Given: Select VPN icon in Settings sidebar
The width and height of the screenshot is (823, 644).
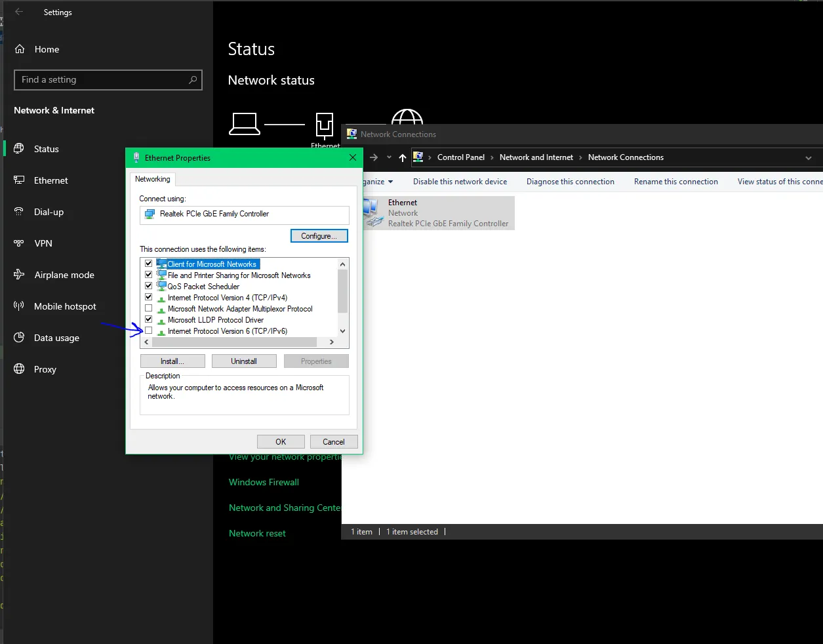Looking at the screenshot, I should coord(19,243).
